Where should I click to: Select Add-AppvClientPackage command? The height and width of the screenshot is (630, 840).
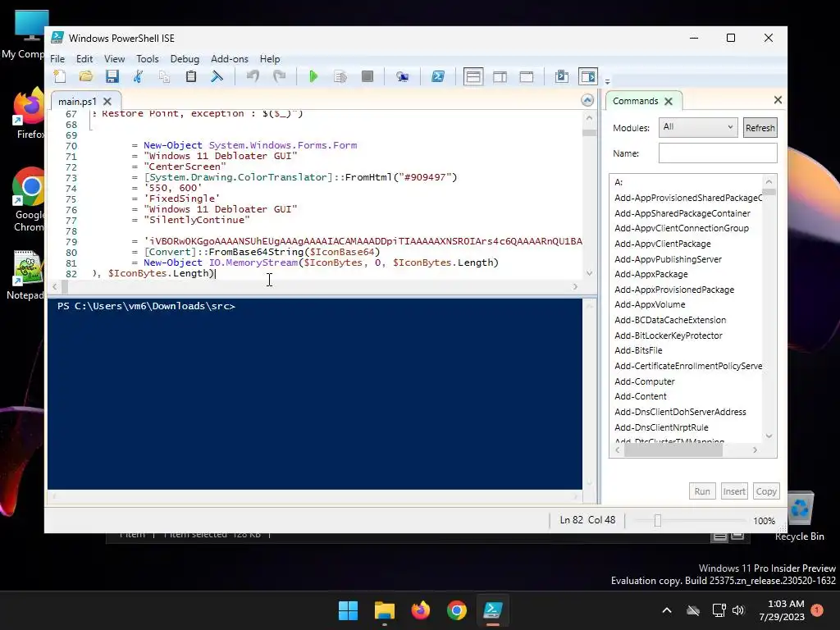(x=662, y=243)
